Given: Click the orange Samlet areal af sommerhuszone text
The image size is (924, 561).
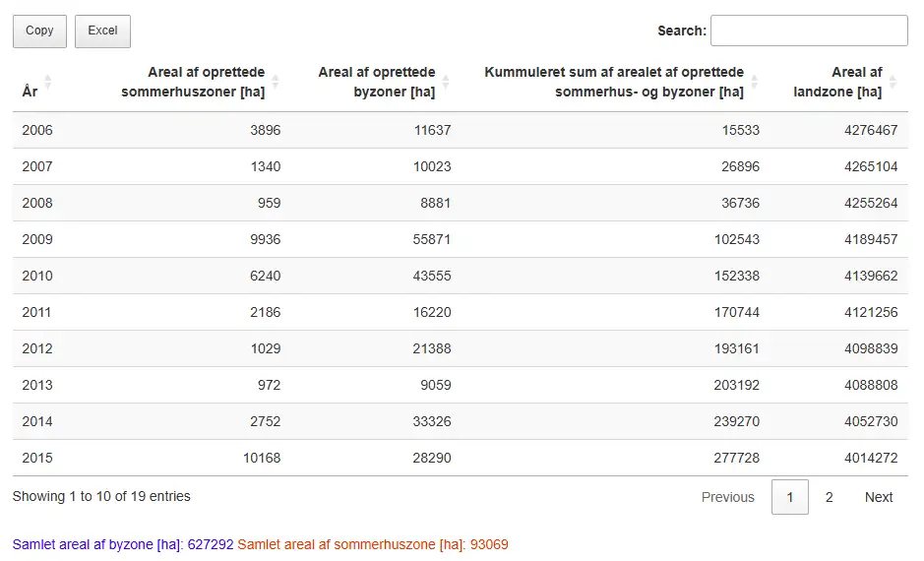Looking at the screenshot, I should point(373,544).
